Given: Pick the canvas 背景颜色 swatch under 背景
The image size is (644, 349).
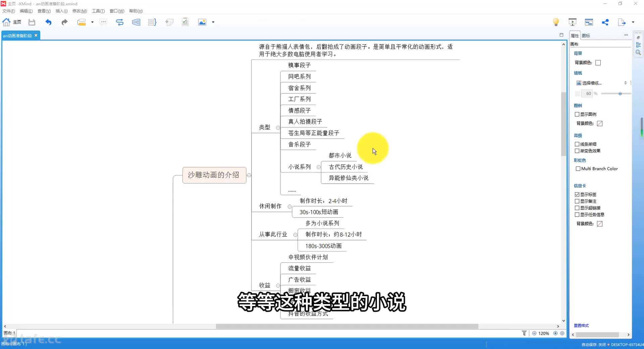Looking at the screenshot, I should click(x=598, y=63).
